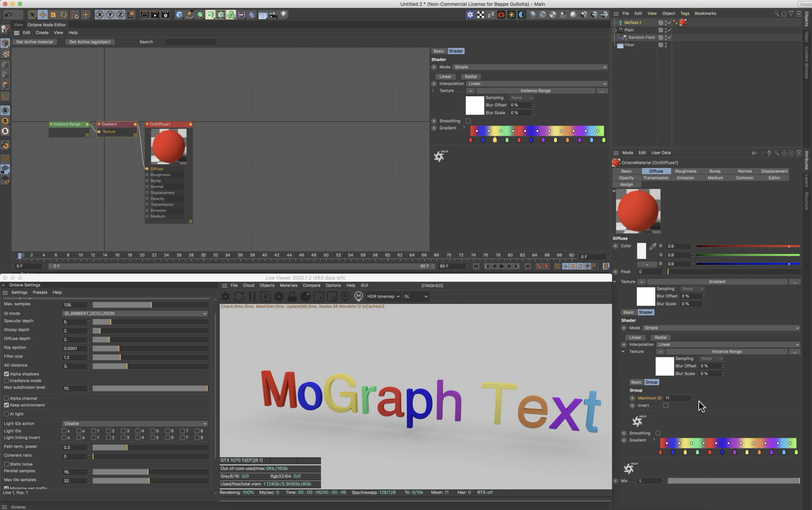The image size is (812, 510).
Task: Click Get Active material button
Action: [x=34, y=42]
